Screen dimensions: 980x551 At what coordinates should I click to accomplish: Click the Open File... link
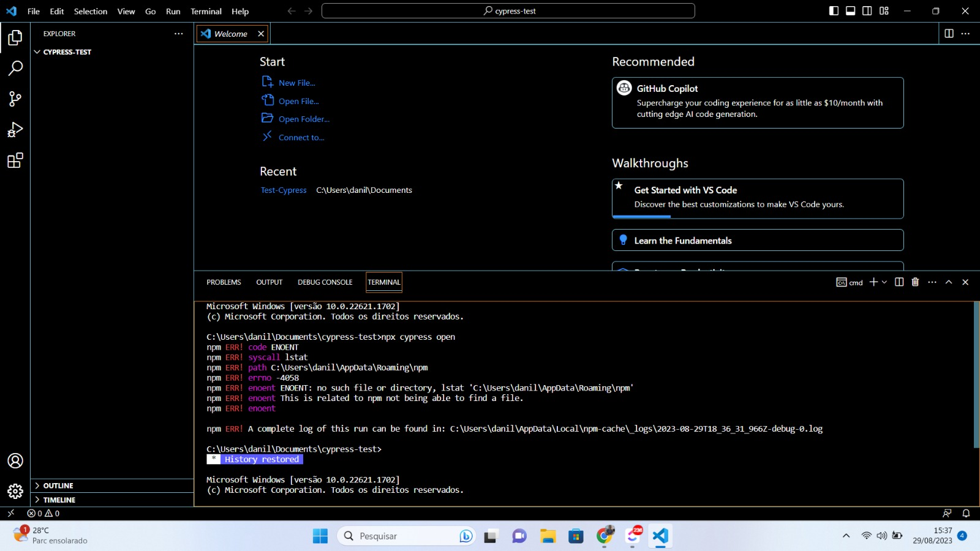[299, 101]
